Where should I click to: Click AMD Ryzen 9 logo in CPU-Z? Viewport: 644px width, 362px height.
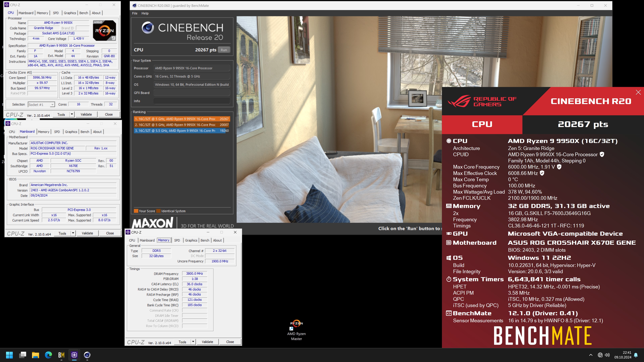pos(104,31)
